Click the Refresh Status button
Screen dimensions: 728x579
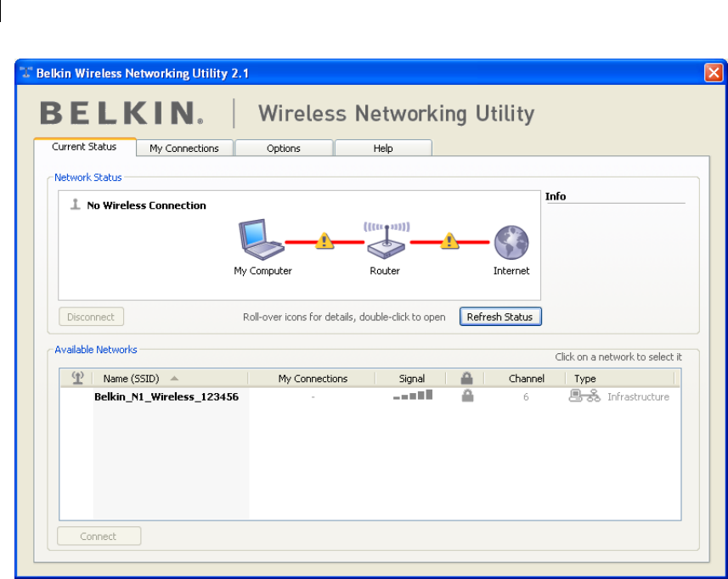pos(500,317)
